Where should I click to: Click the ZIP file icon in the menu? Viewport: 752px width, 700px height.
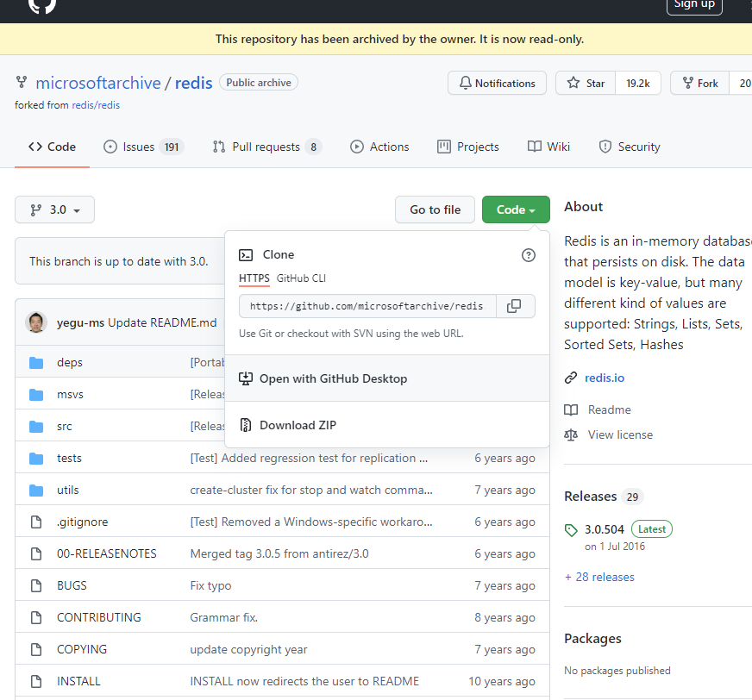coord(246,425)
